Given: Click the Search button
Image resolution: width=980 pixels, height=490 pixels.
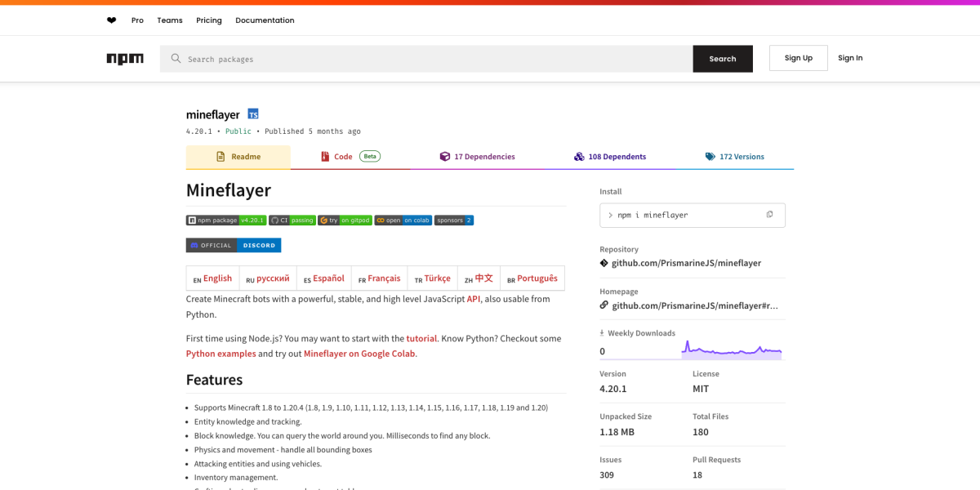Looking at the screenshot, I should click(723, 59).
